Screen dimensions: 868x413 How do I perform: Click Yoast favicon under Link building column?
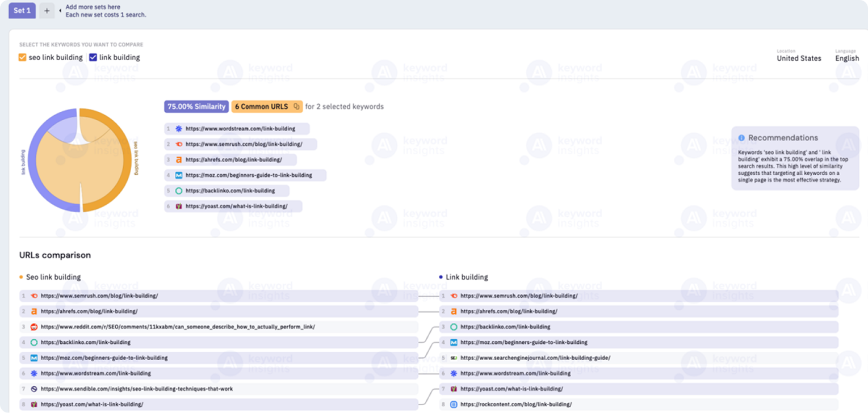(x=454, y=389)
